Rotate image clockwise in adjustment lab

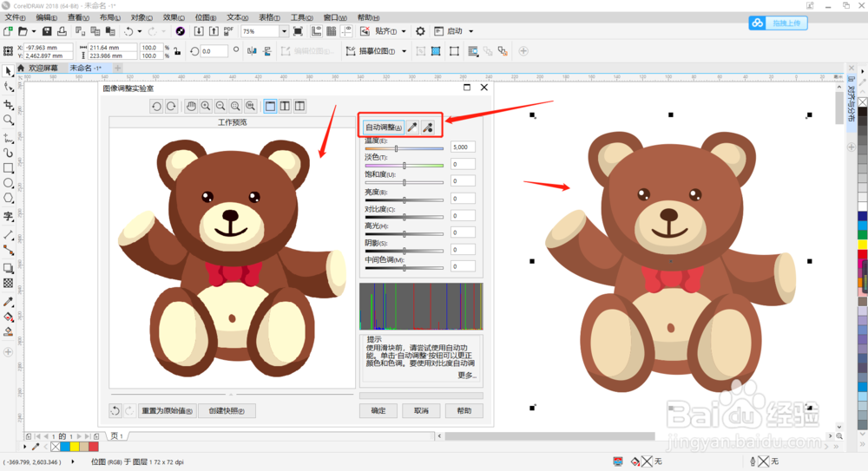[171, 107]
